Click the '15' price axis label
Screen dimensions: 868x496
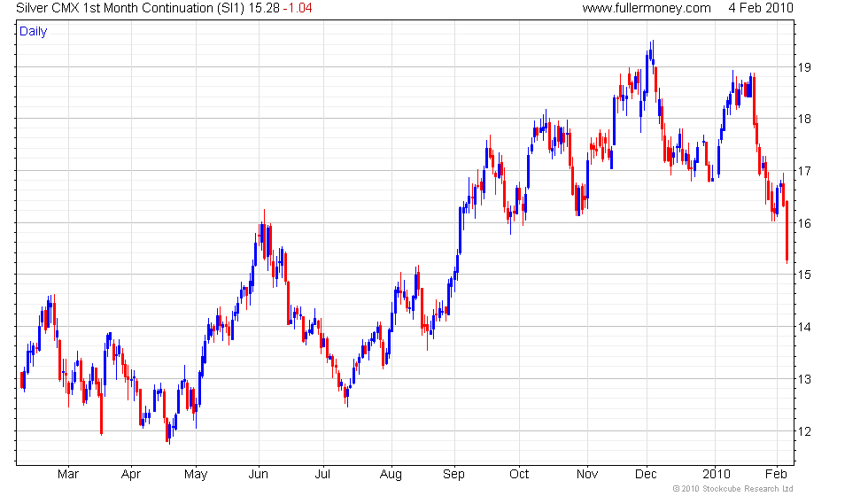pyautogui.click(x=804, y=275)
